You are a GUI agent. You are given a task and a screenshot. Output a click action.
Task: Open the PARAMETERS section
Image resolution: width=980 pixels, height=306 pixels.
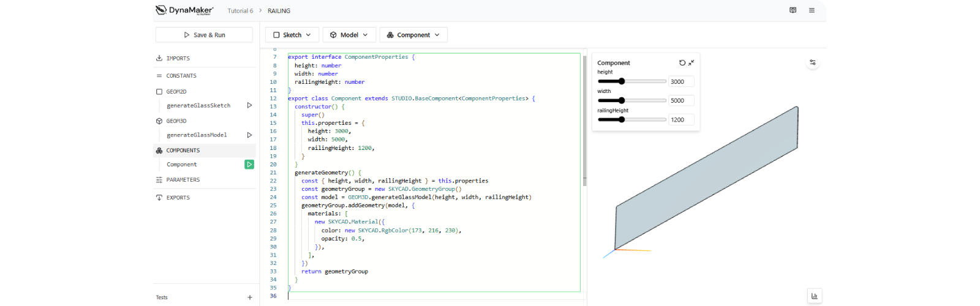tap(183, 180)
